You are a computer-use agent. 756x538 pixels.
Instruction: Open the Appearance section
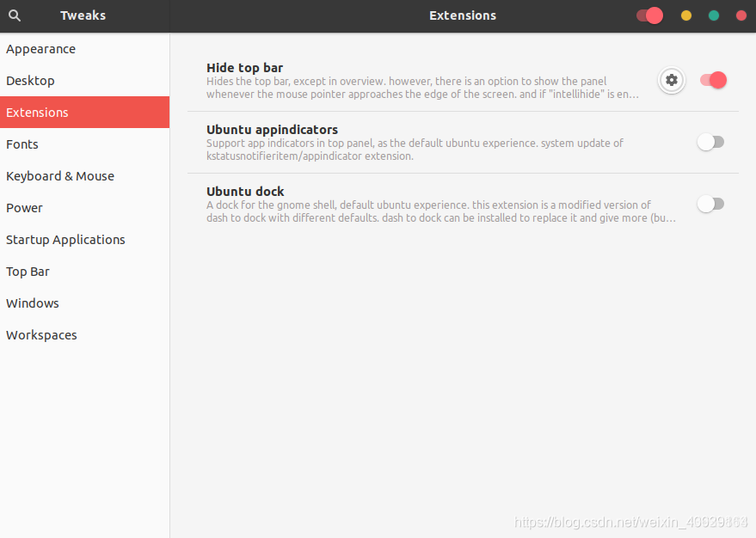[85, 49]
